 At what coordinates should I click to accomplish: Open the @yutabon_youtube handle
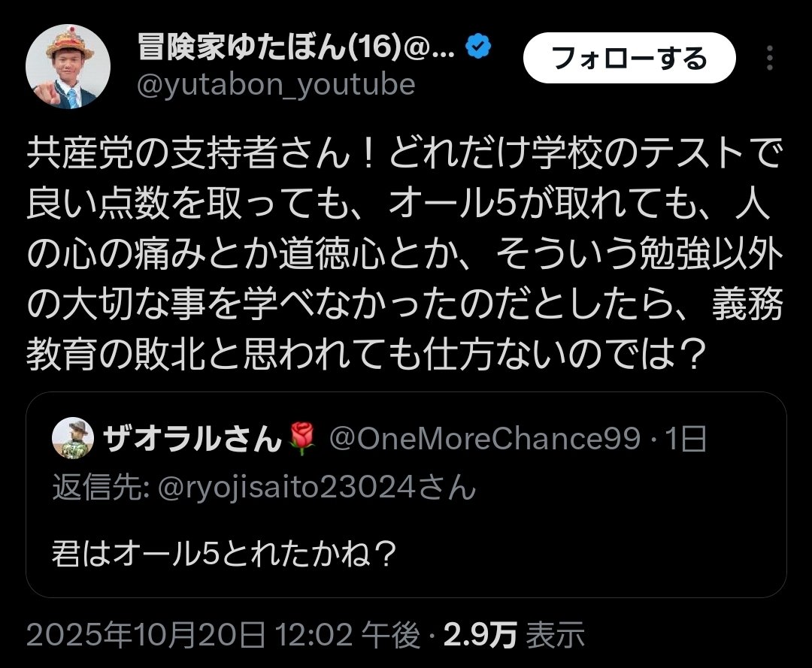point(275,85)
